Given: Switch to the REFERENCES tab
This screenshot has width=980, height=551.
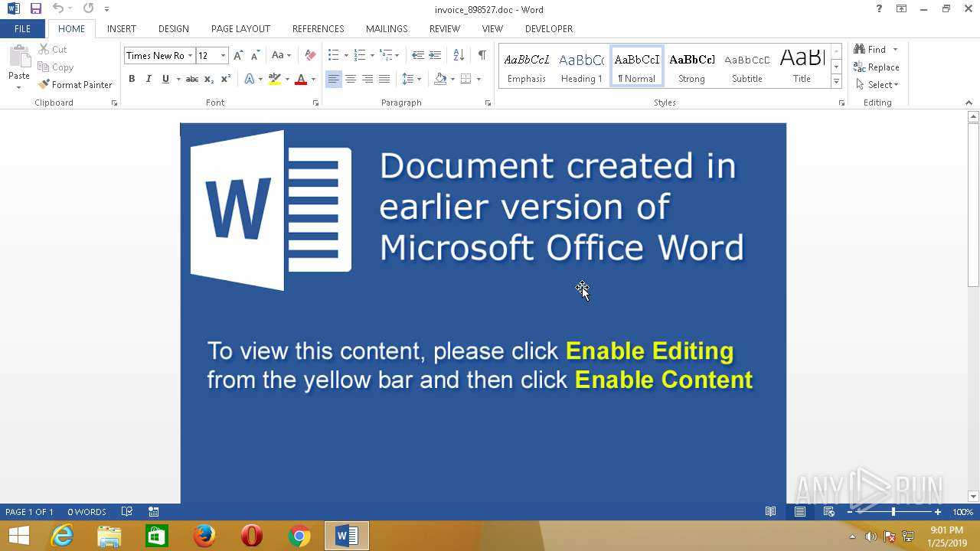Looking at the screenshot, I should [x=318, y=28].
